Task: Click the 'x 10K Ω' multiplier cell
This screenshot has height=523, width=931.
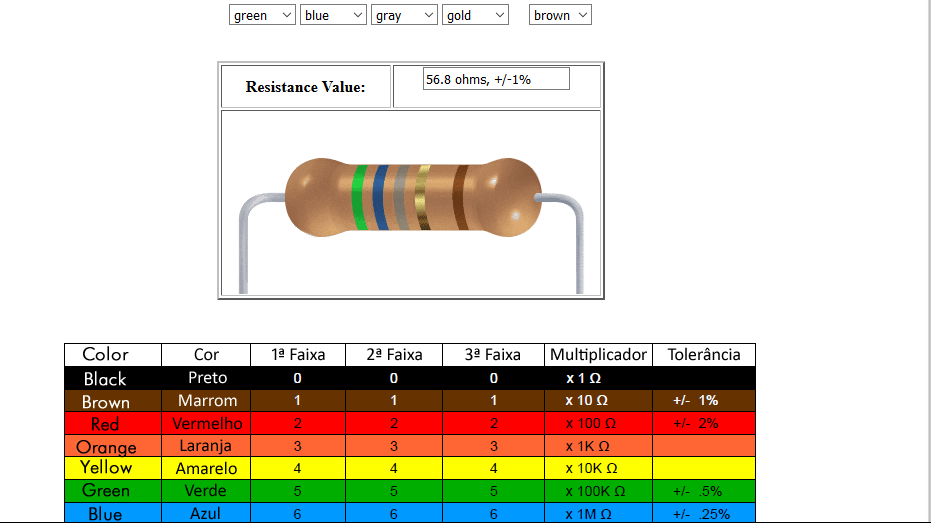Action: pyautogui.click(x=598, y=468)
